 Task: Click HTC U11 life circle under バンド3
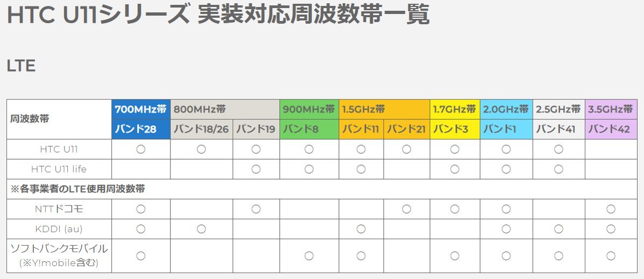(x=455, y=169)
